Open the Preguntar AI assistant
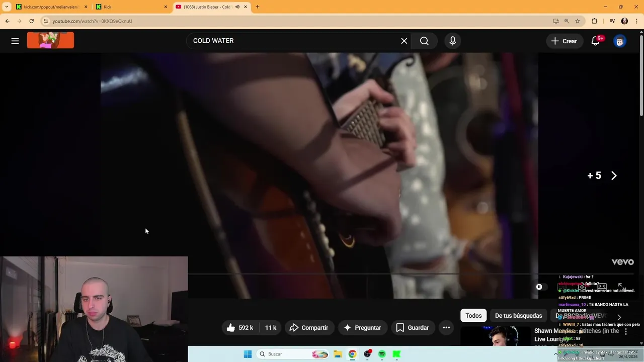The image size is (644, 362). pyautogui.click(x=362, y=328)
